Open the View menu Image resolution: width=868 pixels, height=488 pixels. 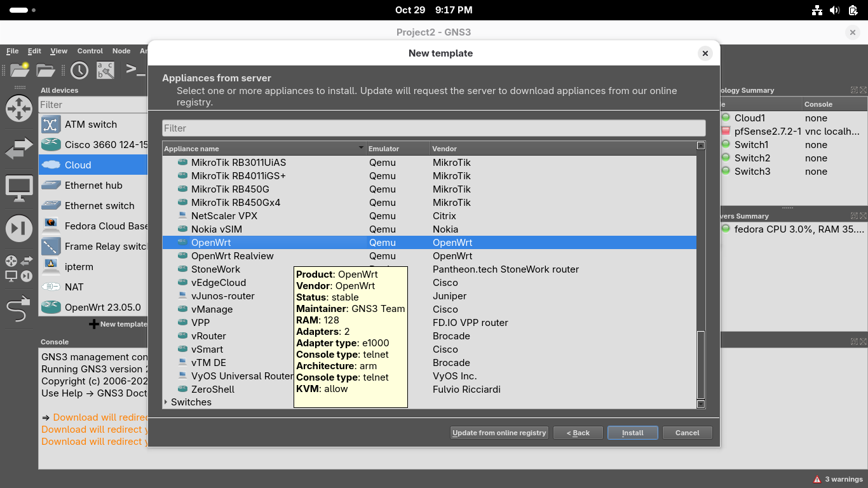(x=58, y=51)
